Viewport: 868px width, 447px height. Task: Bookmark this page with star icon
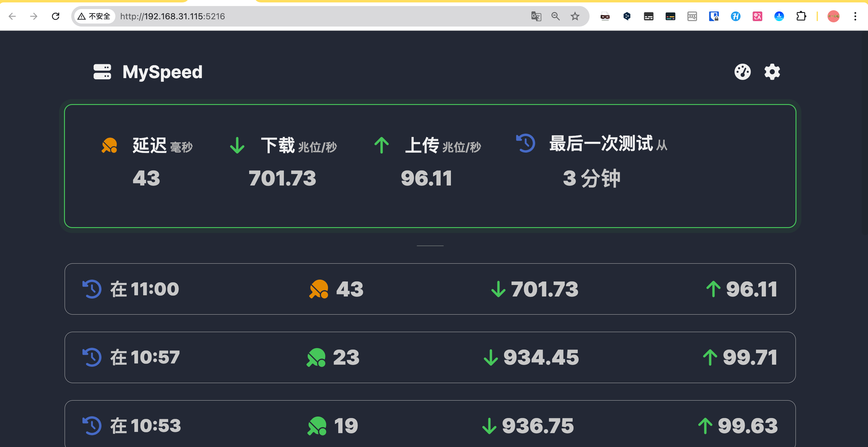point(575,16)
